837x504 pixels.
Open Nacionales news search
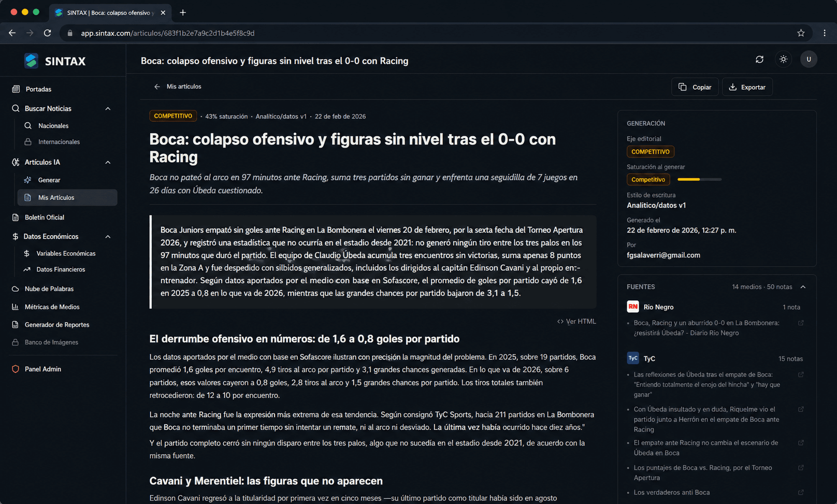point(53,126)
